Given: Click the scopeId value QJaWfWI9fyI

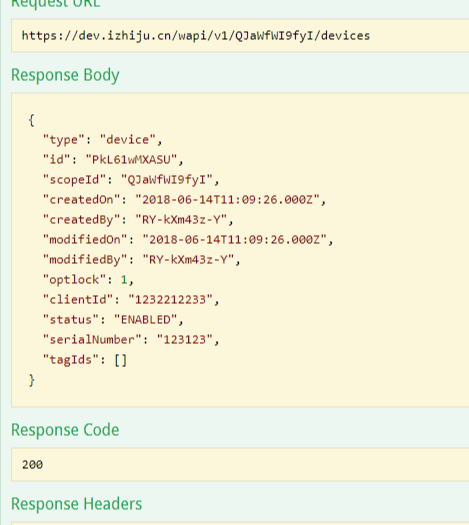Looking at the screenshot, I should (x=167, y=179).
